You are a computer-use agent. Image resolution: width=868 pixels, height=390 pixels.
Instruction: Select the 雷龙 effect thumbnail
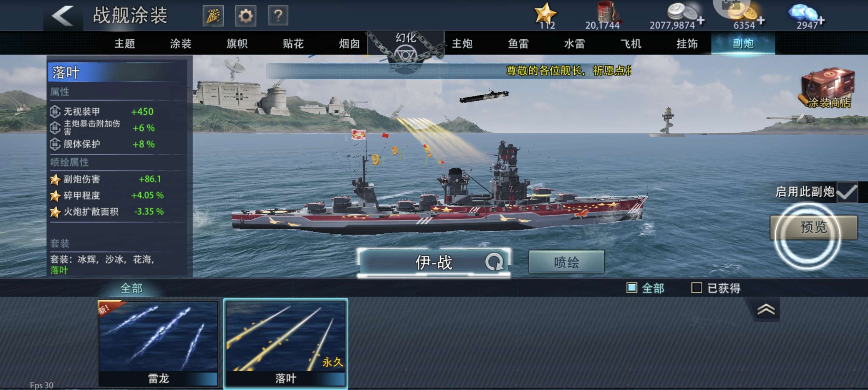tap(158, 344)
